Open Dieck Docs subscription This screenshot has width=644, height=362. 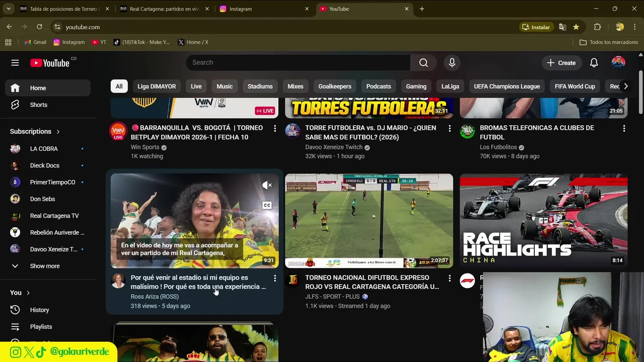[48, 165]
